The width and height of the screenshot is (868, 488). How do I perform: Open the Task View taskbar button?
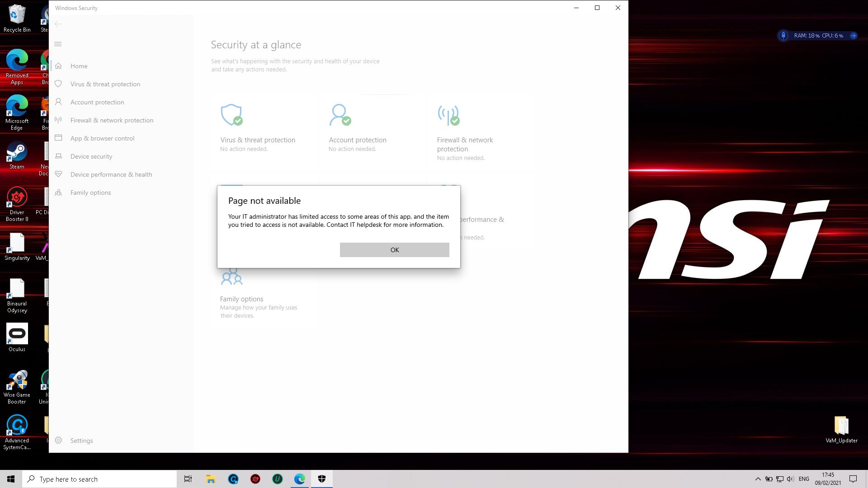[188, 479]
